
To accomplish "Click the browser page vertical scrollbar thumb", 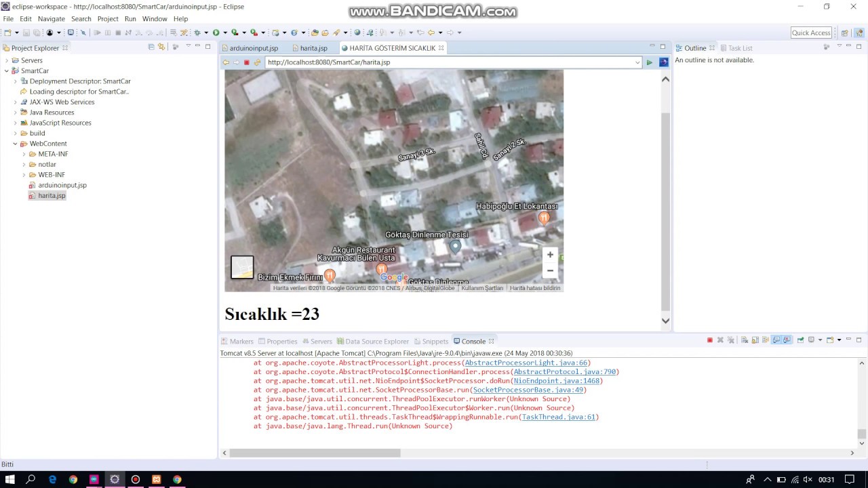I will pos(666,210).
